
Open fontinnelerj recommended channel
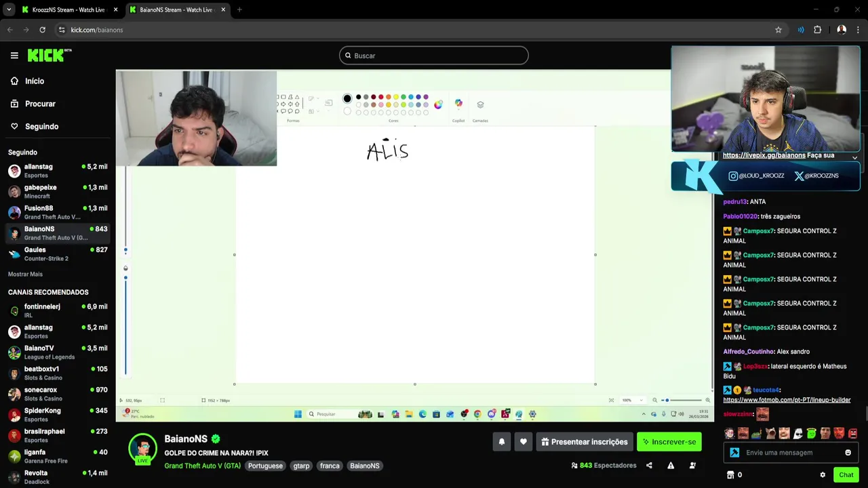tap(57, 310)
